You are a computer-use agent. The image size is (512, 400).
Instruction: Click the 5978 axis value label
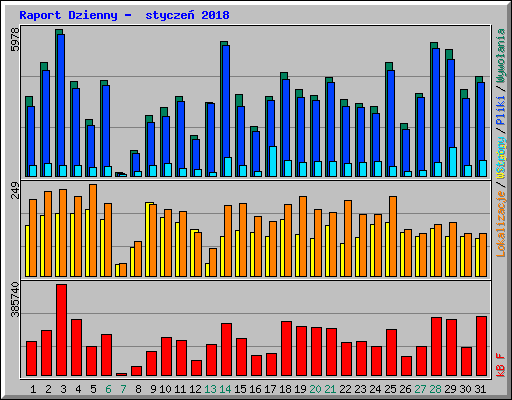[x=15, y=40]
